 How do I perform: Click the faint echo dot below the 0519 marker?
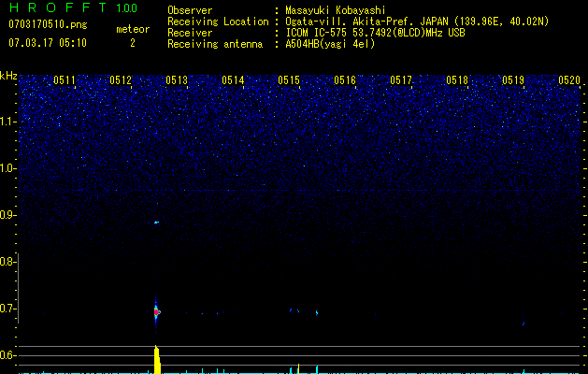tap(523, 324)
